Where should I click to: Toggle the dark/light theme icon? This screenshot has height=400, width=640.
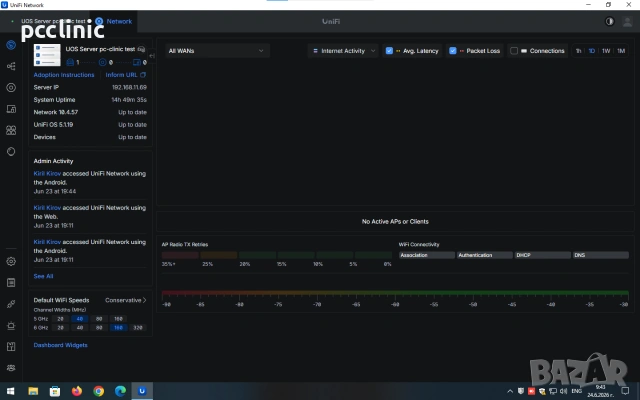609,21
